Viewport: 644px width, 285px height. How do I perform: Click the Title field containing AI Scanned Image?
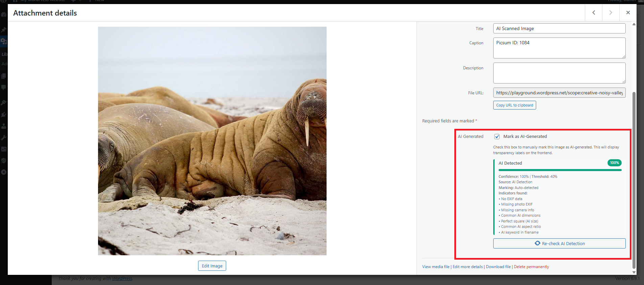pyautogui.click(x=559, y=28)
